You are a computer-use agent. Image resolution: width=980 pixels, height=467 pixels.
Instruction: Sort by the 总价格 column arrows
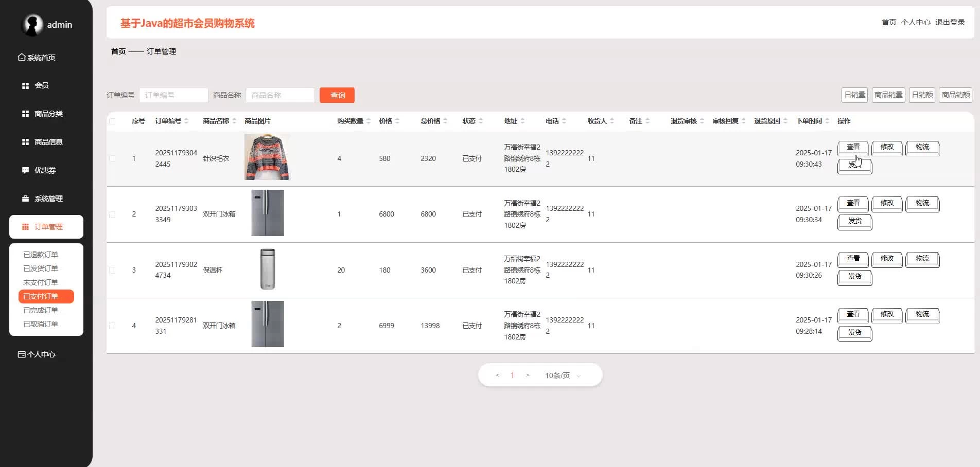(x=445, y=121)
